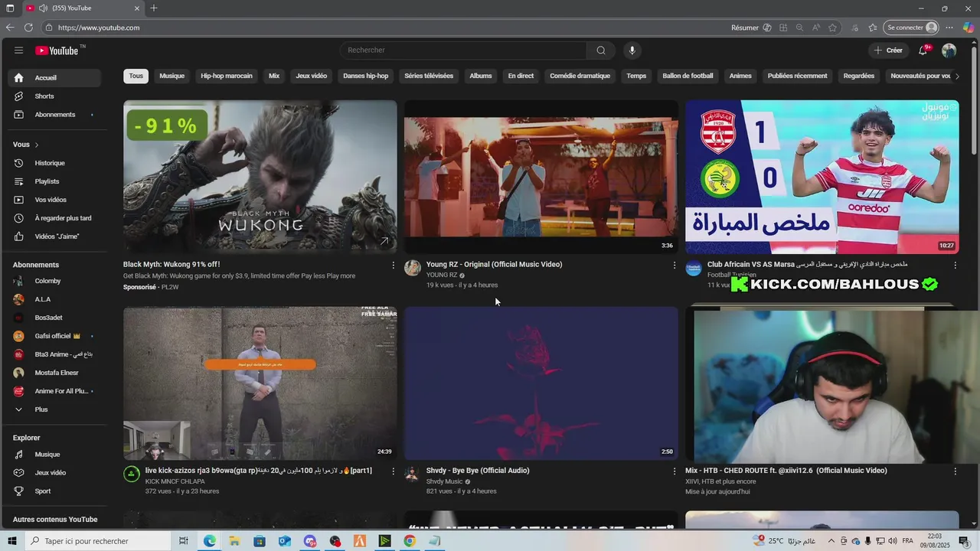980x551 pixels.
Task: Open the notifications bell
Action: point(923,51)
